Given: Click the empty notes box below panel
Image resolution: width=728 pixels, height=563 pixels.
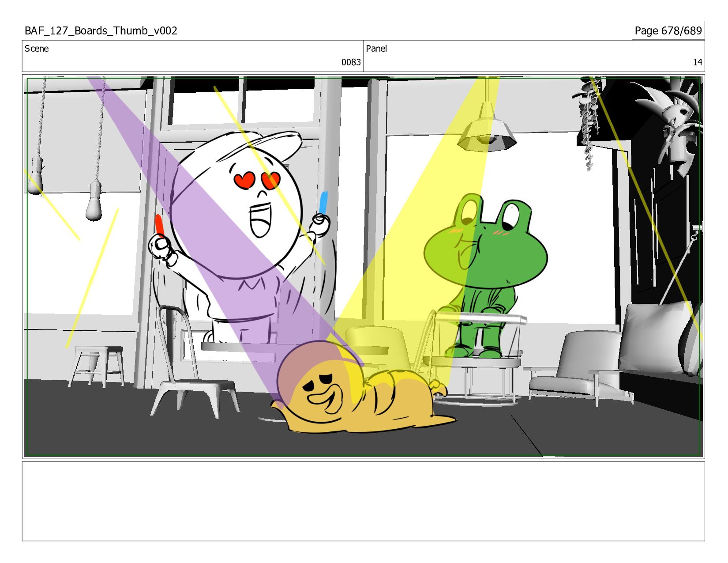Looking at the screenshot, I should click(x=364, y=501).
